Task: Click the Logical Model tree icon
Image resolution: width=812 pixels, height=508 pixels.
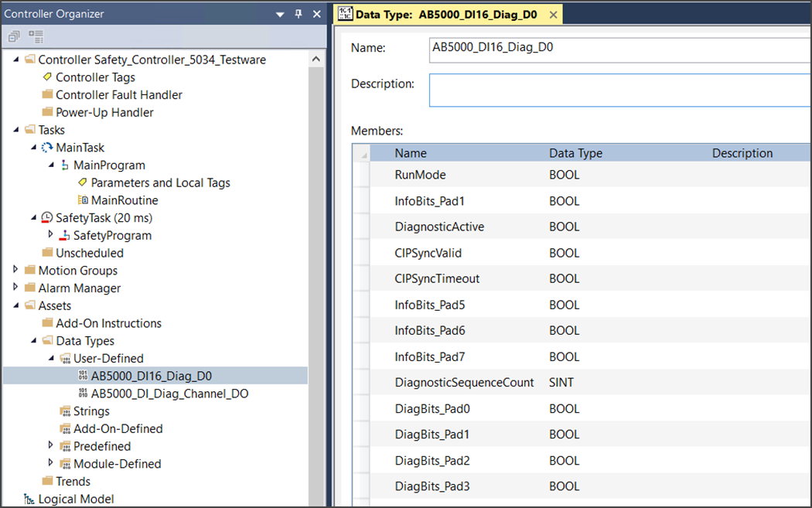Action: click(x=29, y=499)
